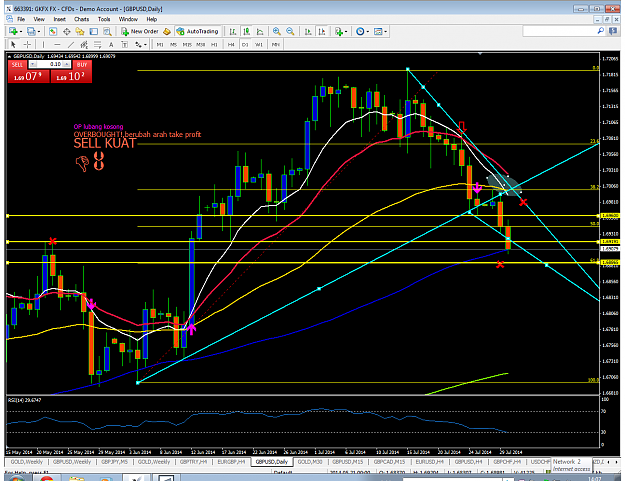Image resolution: width=625 pixels, height=481 pixels.
Task: Switch chart to H1 timeframe
Action: coord(214,45)
